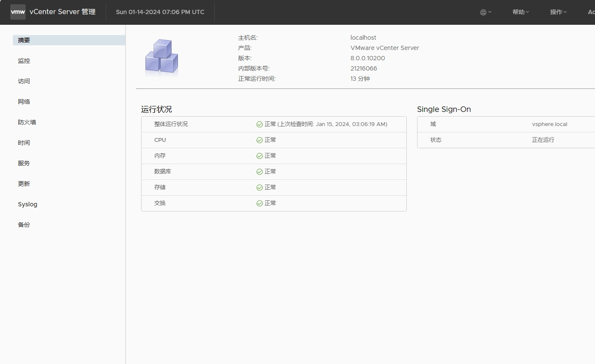Open the 网络 settings page
Image resolution: width=595 pixels, height=364 pixels.
coord(24,102)
